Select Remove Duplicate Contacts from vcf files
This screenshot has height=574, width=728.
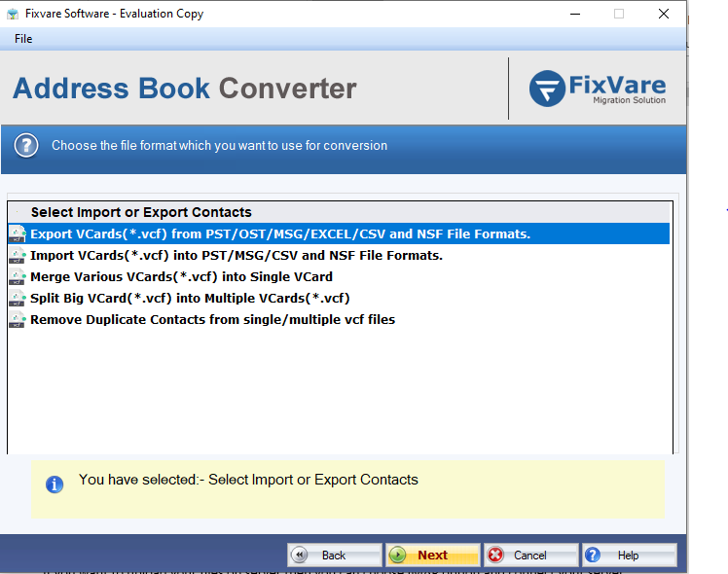point(339,319)
